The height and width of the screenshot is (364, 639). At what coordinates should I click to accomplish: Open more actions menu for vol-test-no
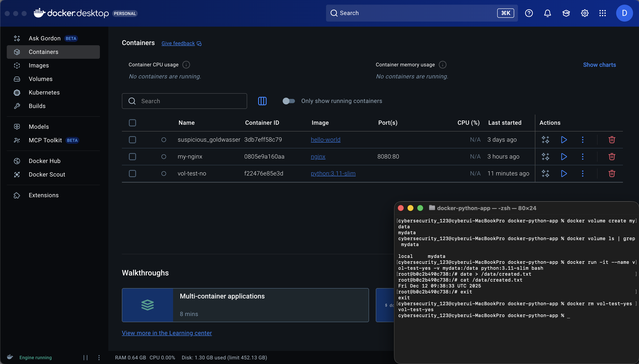[x=583, y=174]
